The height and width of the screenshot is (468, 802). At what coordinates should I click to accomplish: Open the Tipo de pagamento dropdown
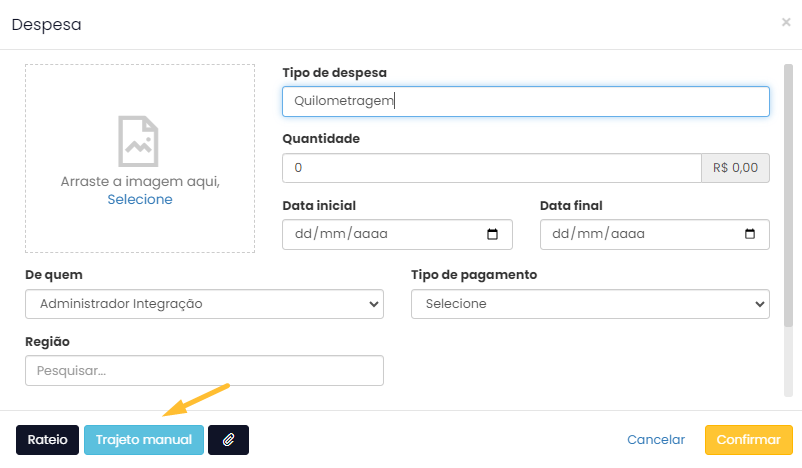tap(590, 304)
